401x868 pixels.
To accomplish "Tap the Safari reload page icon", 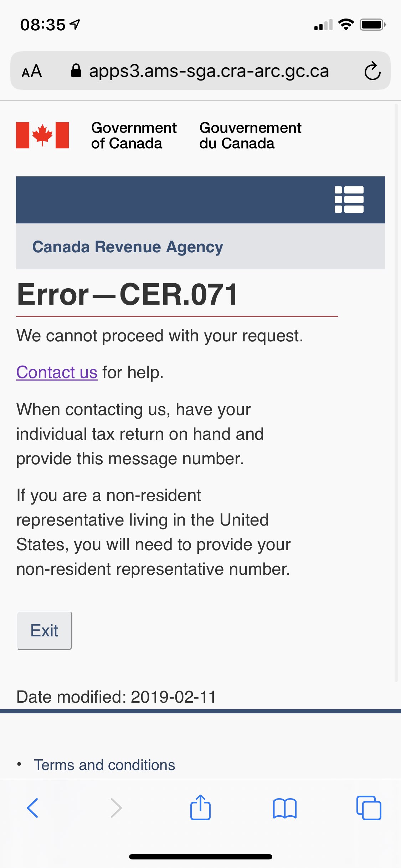I will click(x=372, y=71).
